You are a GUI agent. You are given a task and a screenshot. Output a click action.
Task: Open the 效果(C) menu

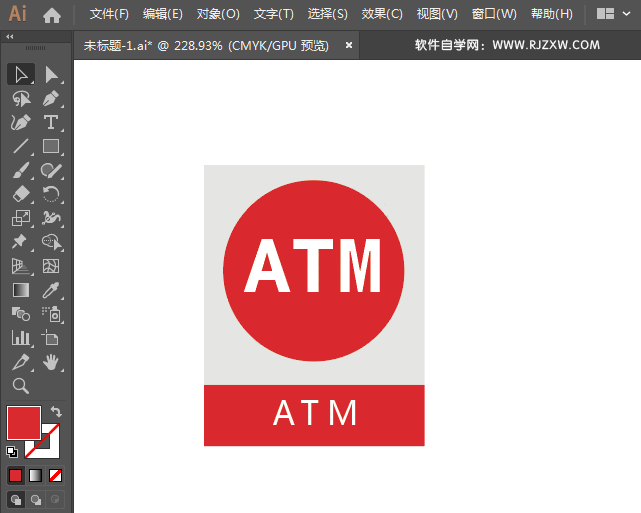[382, 14]
